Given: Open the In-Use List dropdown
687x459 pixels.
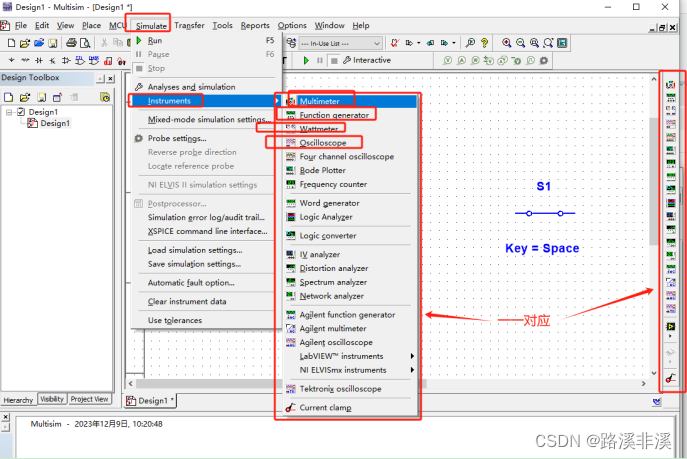Looking at the screenshot, I should click(340, 43).
